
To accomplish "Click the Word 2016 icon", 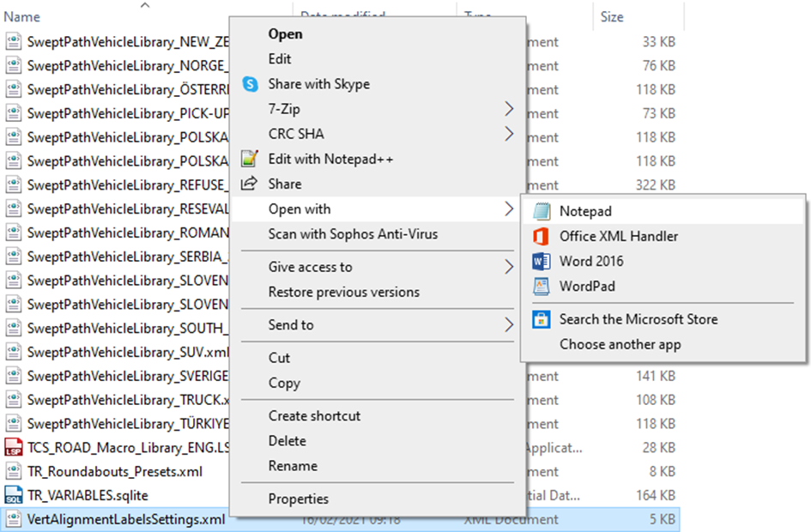I will pyautogui.click(x=542, y=261).
